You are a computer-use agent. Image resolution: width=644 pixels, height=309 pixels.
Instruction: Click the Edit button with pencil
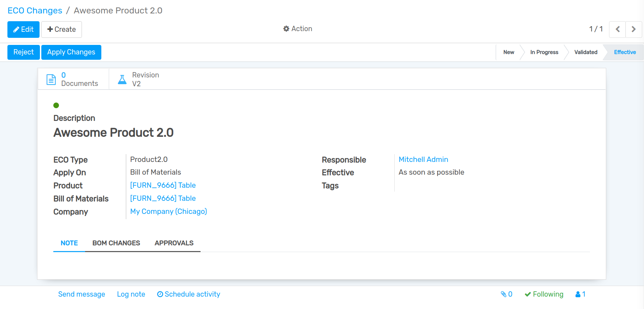[23, 29]
